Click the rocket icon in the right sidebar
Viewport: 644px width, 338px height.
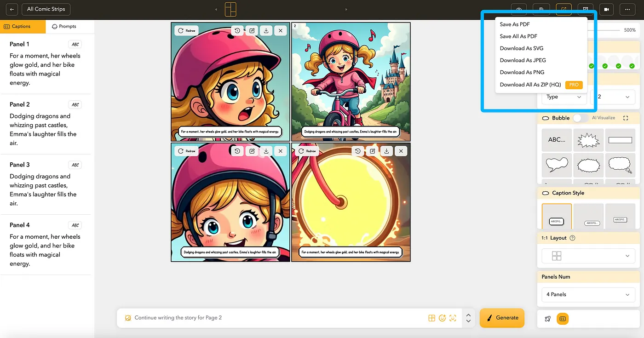click(547, 318)
